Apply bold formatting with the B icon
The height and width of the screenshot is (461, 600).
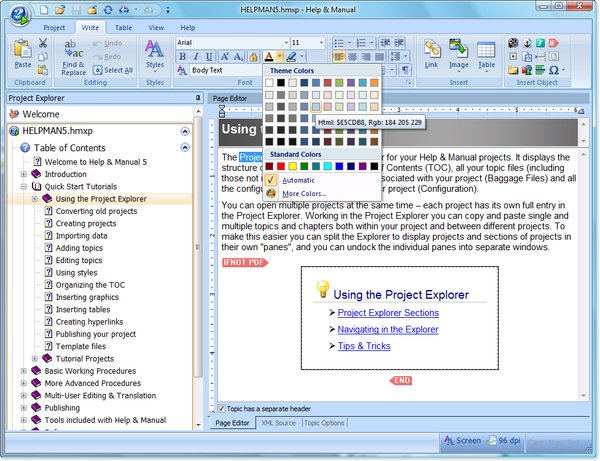[x=183, y=57]
